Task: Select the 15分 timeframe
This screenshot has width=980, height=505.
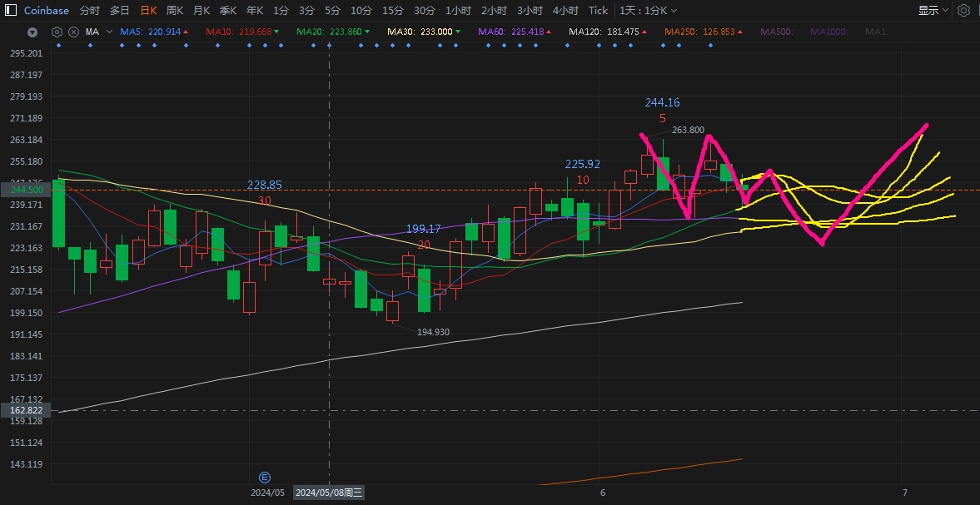Action: click(x=392, y=11)
